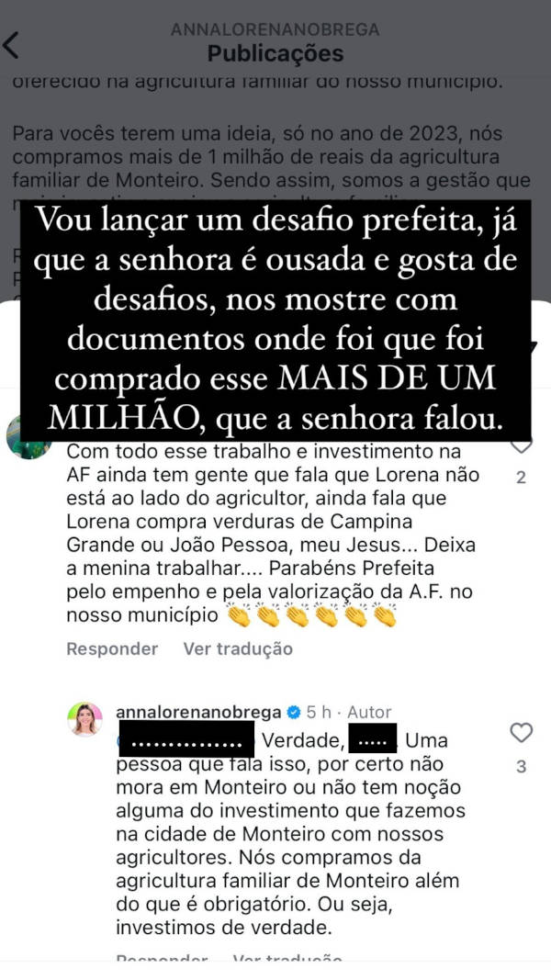Viewport: 551px width, 980px height.
Task: Tap the ANNALORENANOBREGA header label
Action: coord(275,29)
